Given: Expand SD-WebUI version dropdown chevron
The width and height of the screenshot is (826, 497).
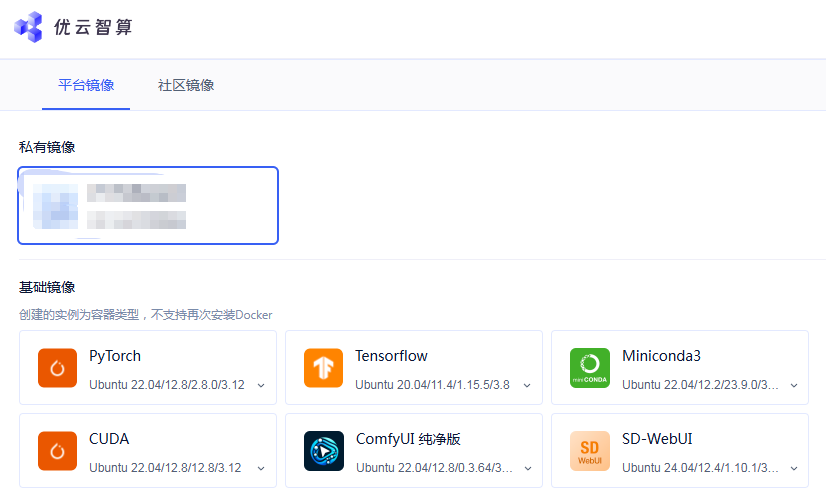Looking at the screenshot, I should 794,469.
